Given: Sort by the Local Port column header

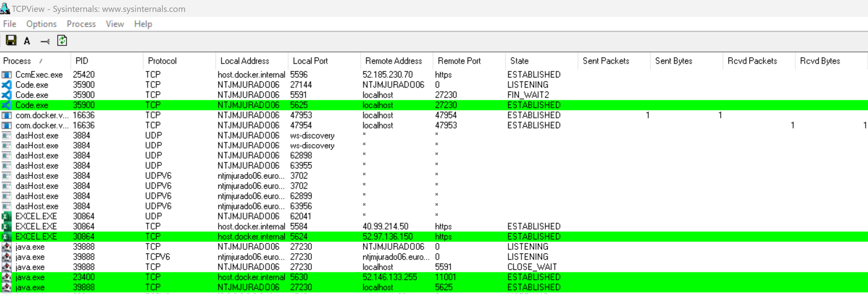Looking at the screenshot, I should tap(325, 61).
